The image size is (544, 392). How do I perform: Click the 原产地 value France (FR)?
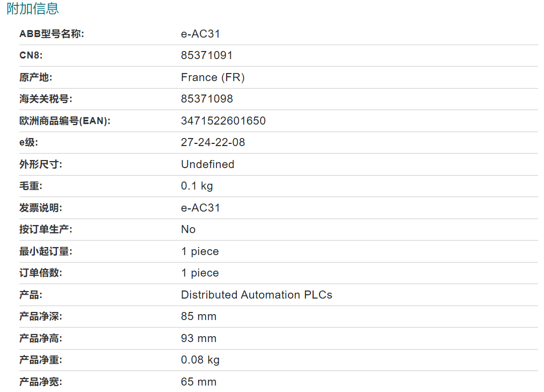coord(213,77)
